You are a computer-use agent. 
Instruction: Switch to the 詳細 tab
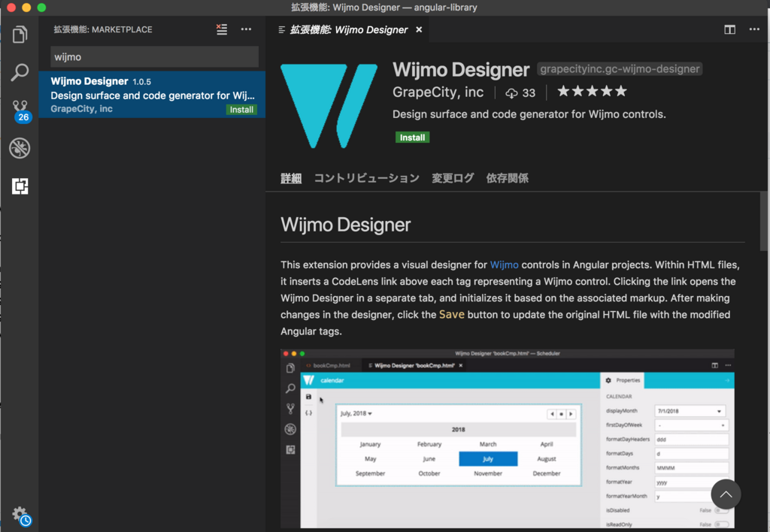pos(291,178)
